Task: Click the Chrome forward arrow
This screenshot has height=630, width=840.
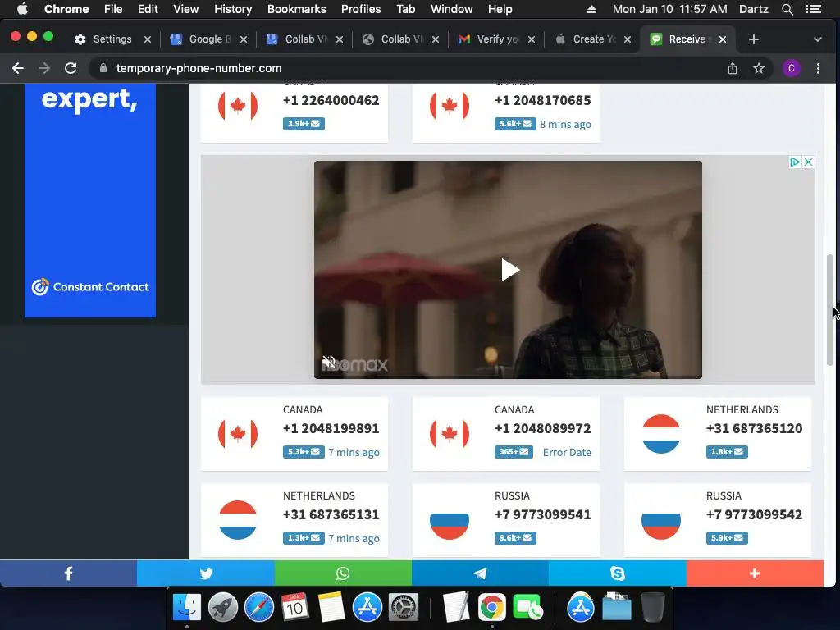Action: coord(44,68)
